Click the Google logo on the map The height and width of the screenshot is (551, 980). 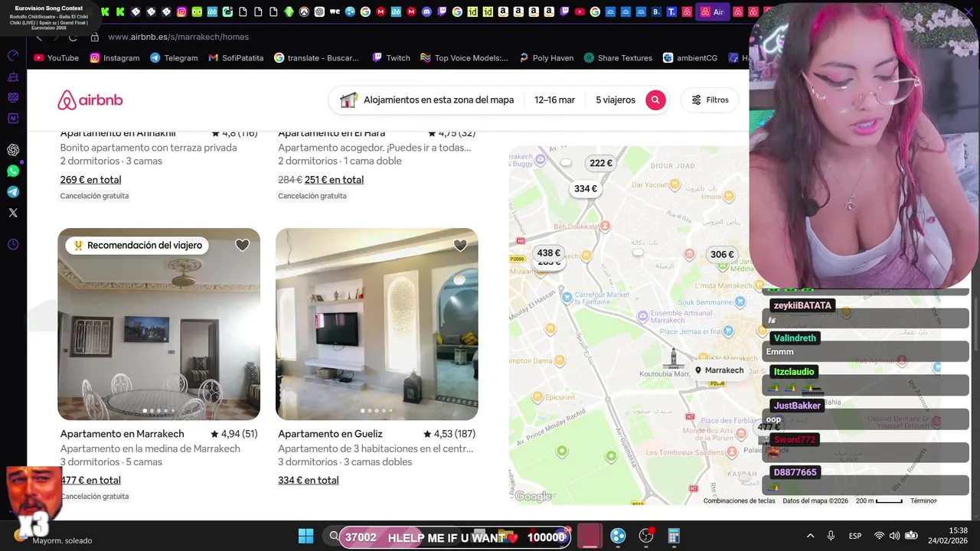pyautogui.click(x=533, y=497)
